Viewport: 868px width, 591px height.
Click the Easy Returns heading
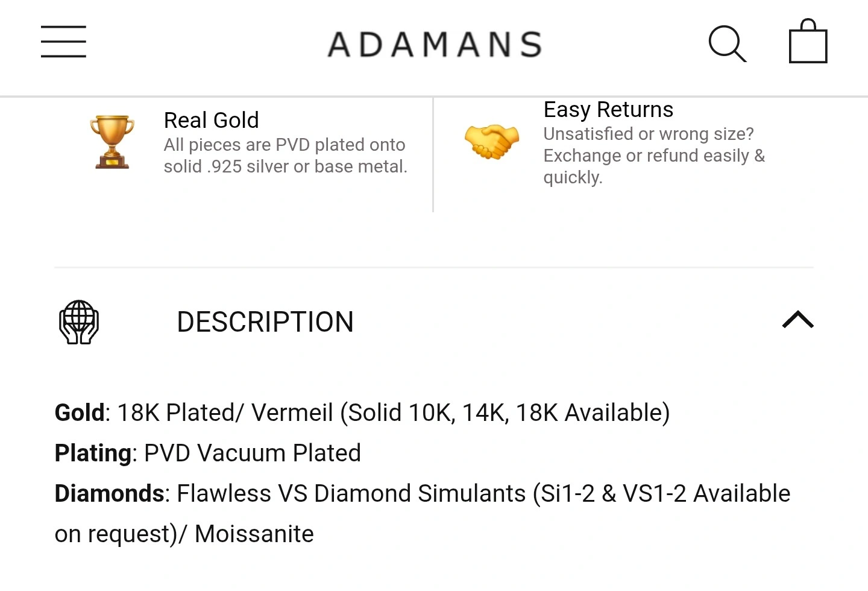click(x=608, y=110)
